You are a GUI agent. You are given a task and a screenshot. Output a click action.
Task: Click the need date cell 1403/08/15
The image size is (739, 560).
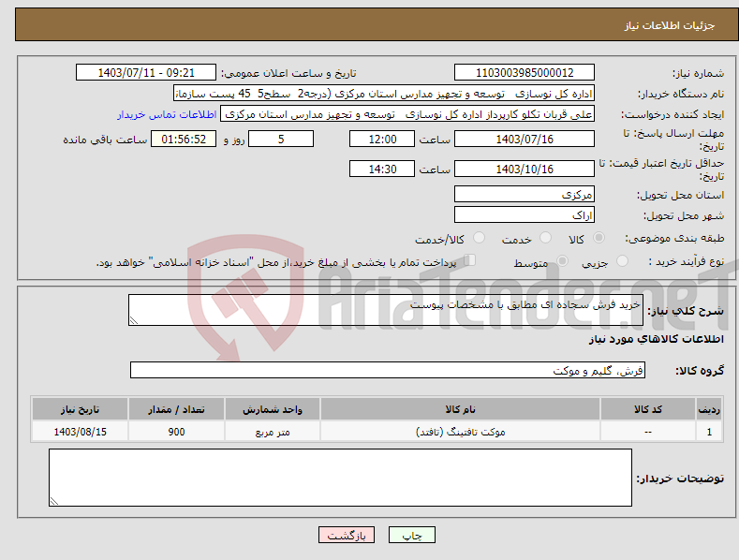pos(80,432)
